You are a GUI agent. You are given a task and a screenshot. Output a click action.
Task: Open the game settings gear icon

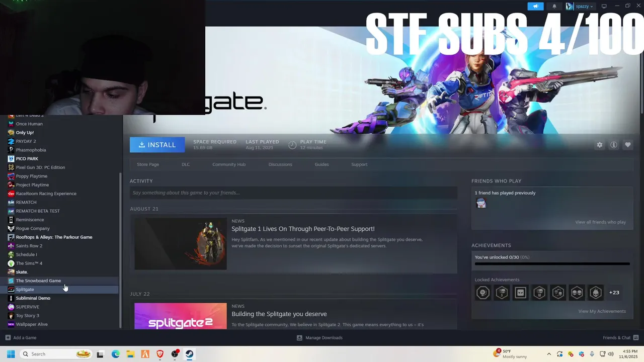[x=599, y=145]
